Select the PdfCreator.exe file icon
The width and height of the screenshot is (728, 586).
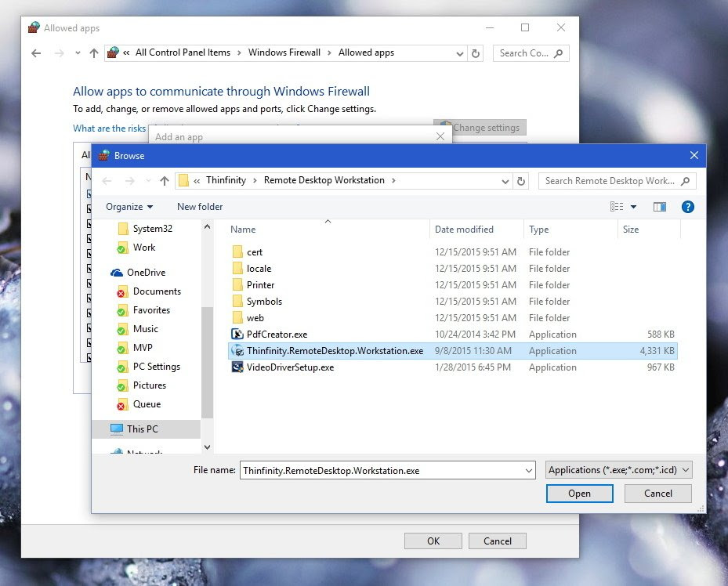tap(237, 334)
